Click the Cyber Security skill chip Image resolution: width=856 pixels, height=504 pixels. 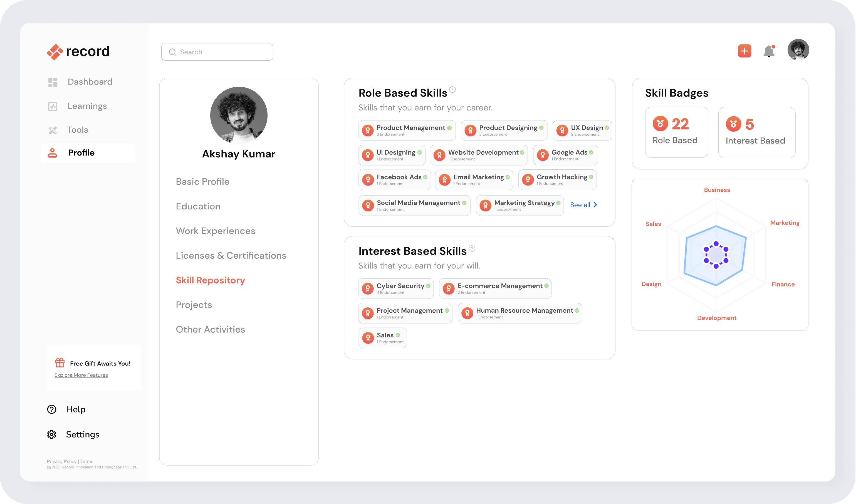(x=396, y=289)
